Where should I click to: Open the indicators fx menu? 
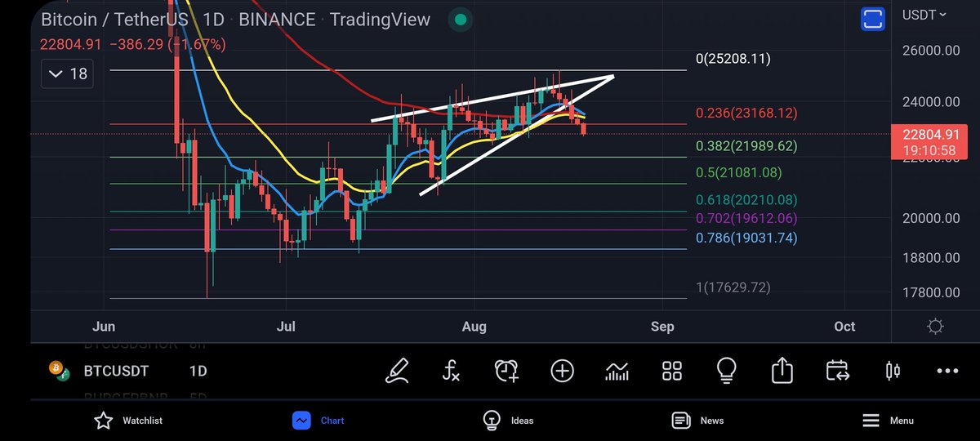451,371
